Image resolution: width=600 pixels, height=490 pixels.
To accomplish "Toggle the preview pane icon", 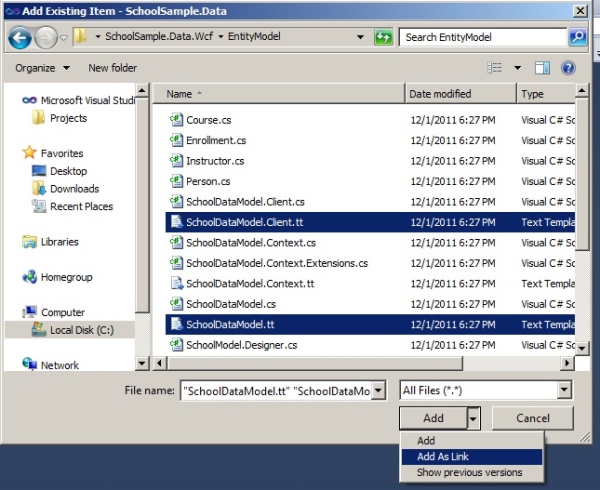I will pyautogui.click(x=542, y=68).
